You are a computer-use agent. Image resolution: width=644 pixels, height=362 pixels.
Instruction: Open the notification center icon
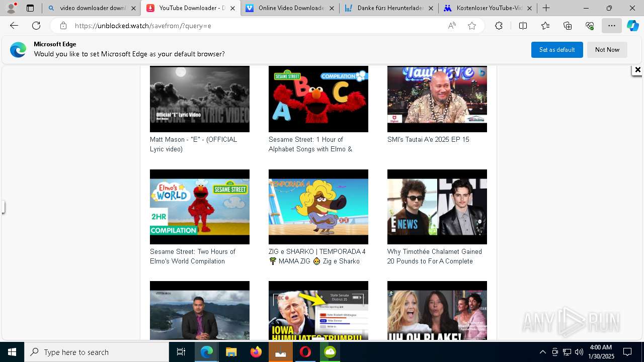(627, 352)
